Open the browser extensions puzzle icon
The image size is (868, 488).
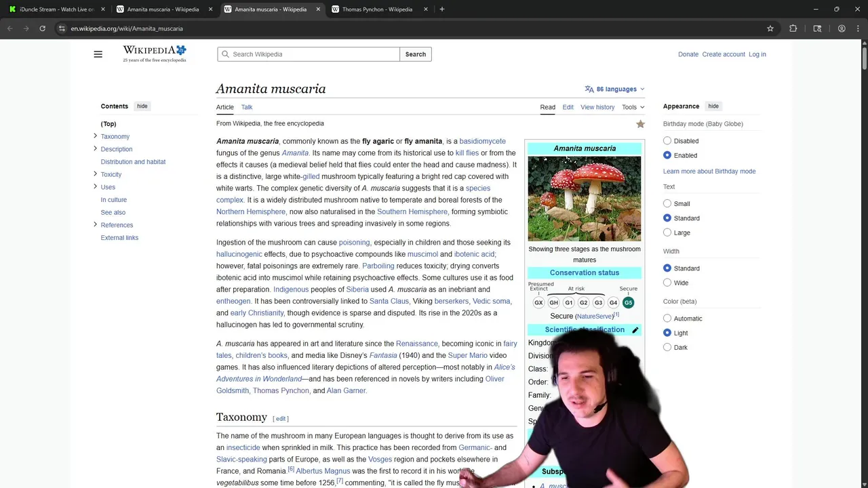[793, 28]
